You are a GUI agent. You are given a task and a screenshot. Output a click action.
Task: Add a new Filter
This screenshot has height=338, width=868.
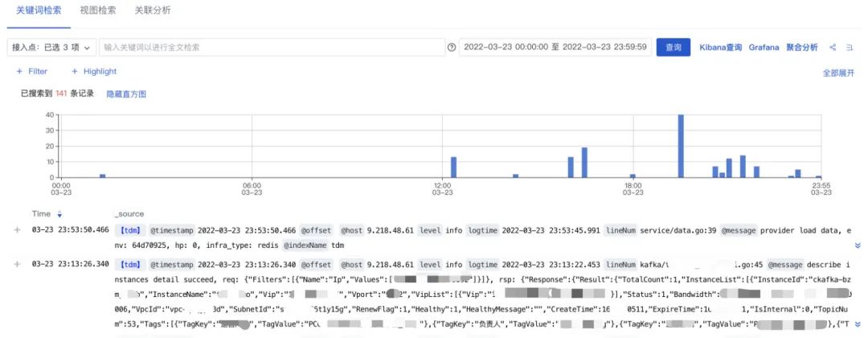point(32,72)
